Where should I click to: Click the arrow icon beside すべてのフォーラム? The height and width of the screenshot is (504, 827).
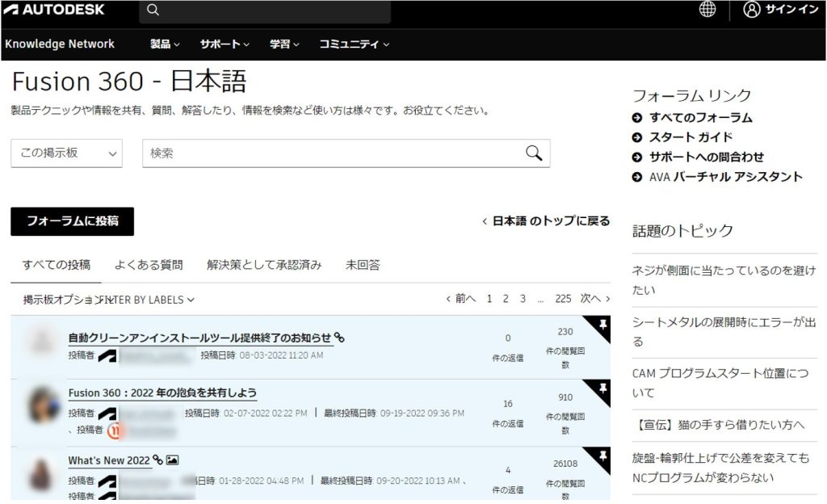click(x=637, y=118)
